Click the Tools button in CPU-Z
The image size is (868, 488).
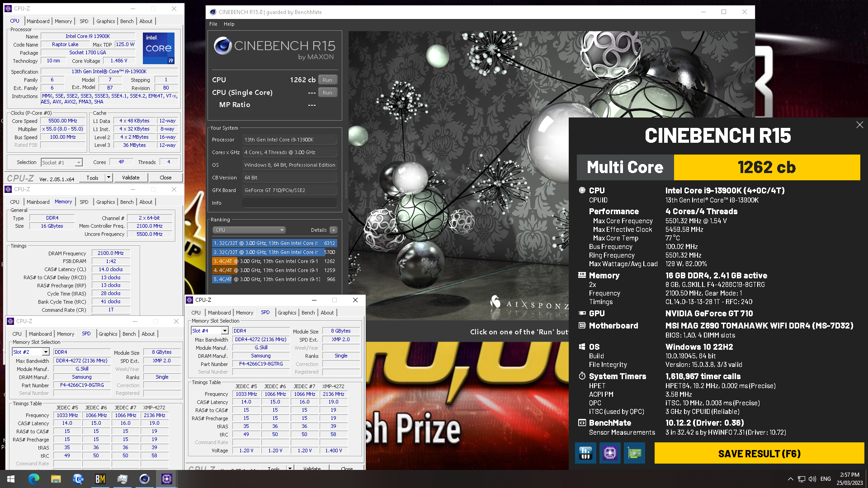pos(93,178)
